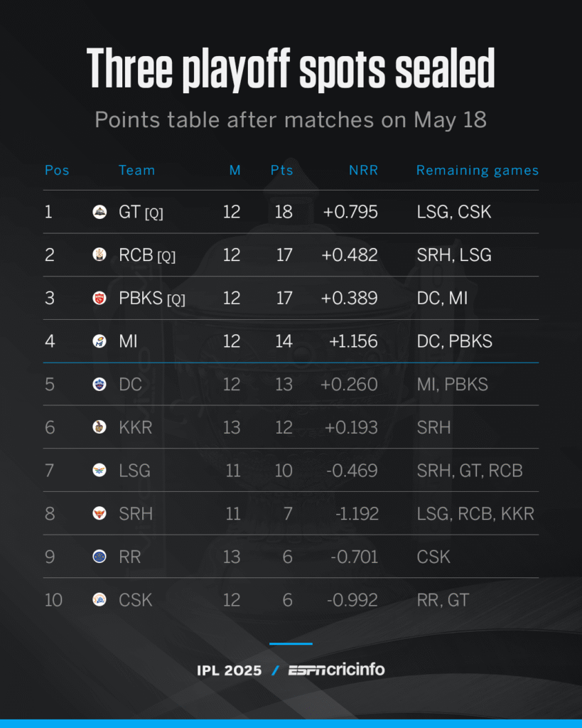Click the Remaining games column header
Screen dimensions: 582x728
click(x=478, y=171)
